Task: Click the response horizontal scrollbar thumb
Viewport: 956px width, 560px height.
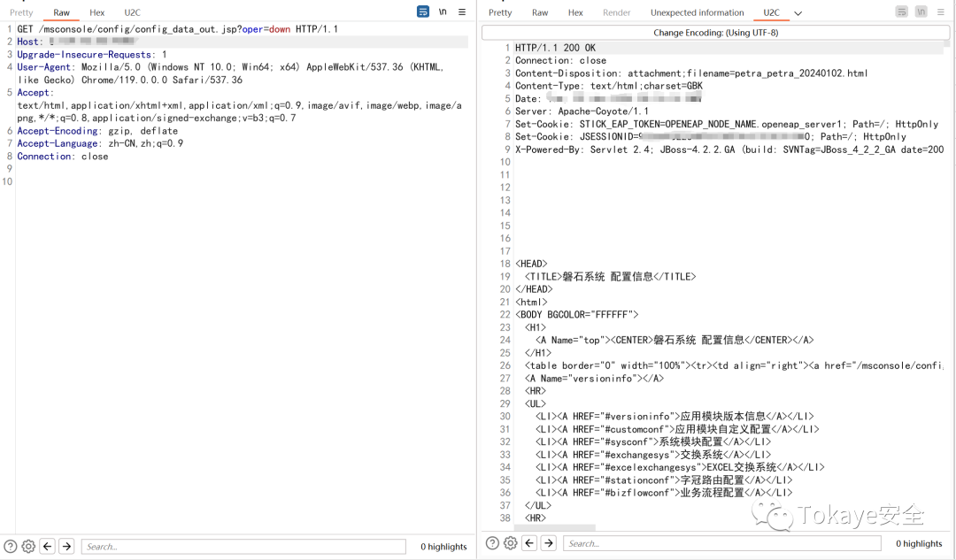Action: tap(555, 527)
